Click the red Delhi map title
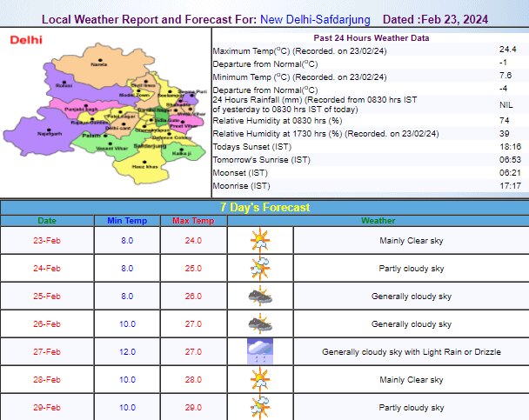529x420 pixels. coord(26,40)
